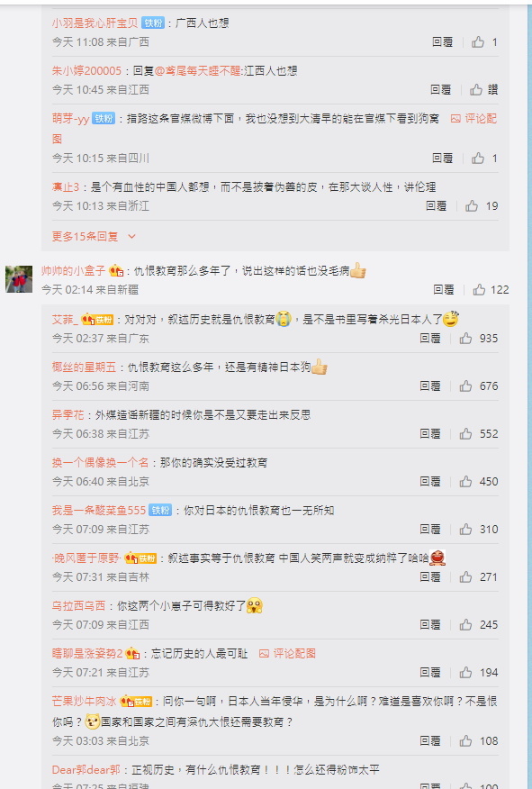Image resolution: width=532 pixels, height=789 pixels.
Task: Like 凛止3 reply with 19 likes
Action: [x=472, y=205]
